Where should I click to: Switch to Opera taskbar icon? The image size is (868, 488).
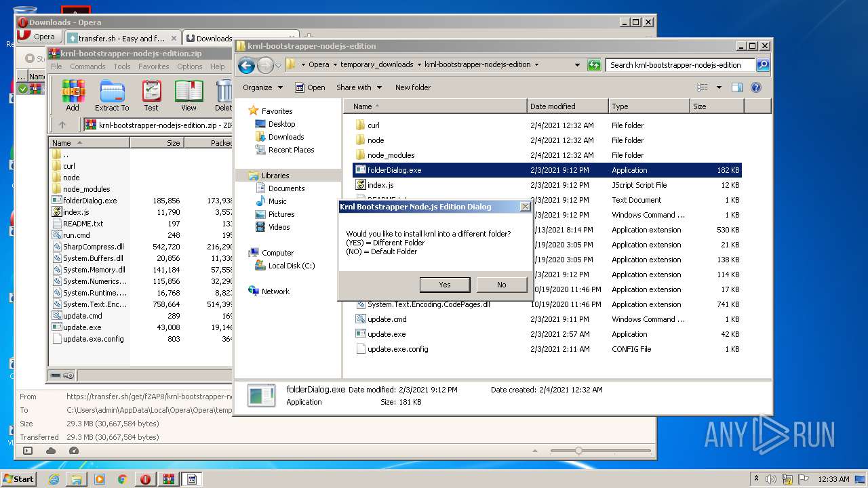(146, 479)
